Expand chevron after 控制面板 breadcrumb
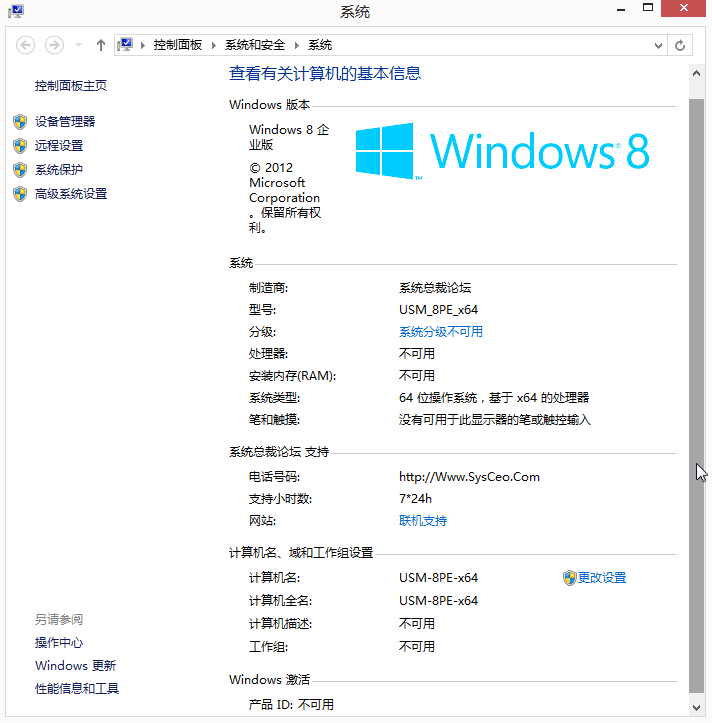The image size is (712, 723). [214, 45]
